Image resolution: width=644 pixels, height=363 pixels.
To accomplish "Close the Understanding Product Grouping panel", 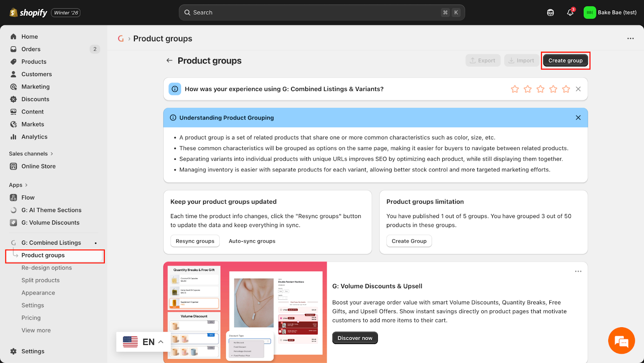I will coord(578,118).
